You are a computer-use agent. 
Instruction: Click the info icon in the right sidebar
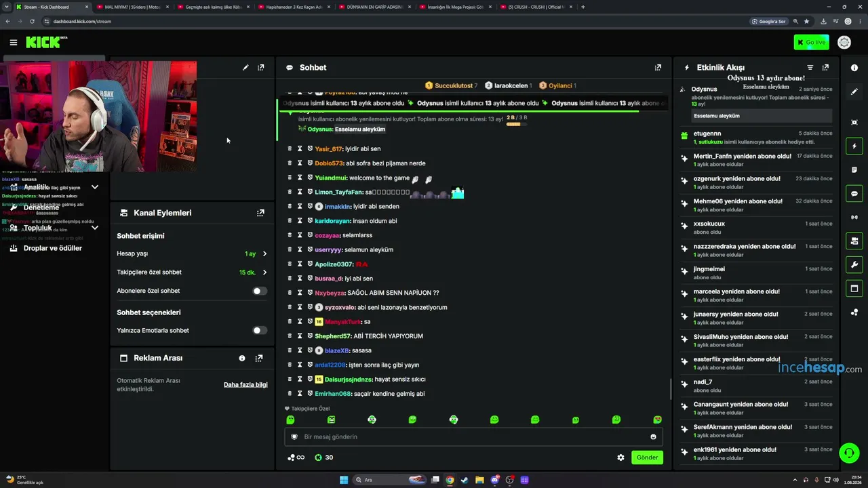click(x=854, y=68)
